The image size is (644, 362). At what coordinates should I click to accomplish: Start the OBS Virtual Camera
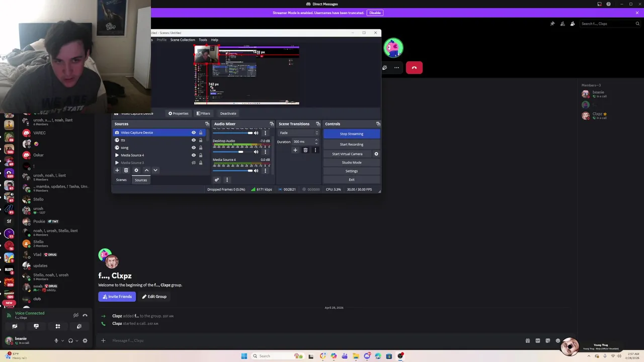click(x=347, y=154)
